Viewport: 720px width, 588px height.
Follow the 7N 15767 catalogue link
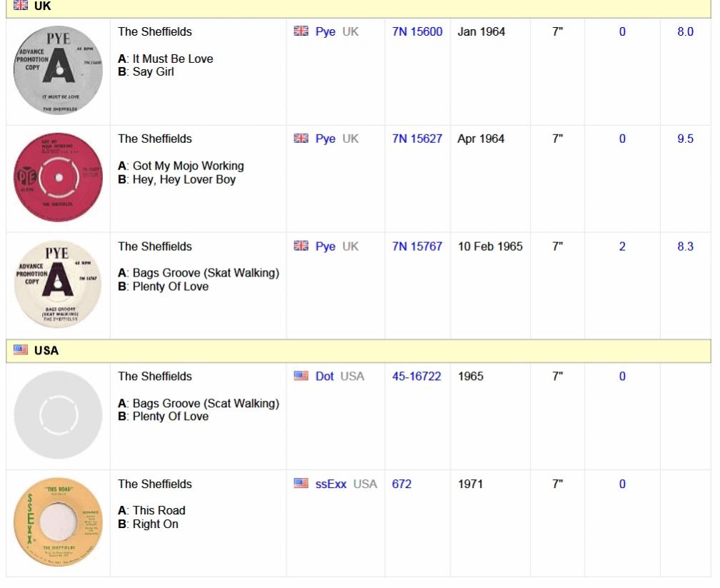(x=417, y=246)
